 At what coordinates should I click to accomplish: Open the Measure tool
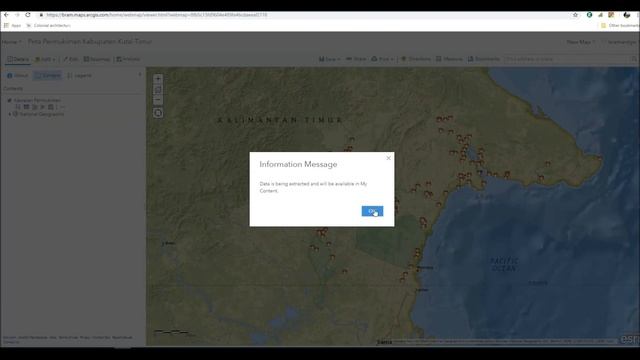click(449, 59)
